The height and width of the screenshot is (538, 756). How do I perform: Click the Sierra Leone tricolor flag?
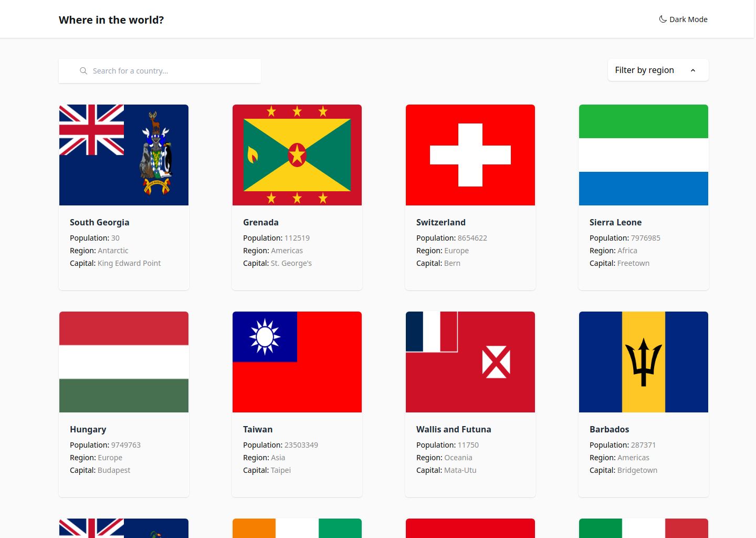[x=643, y=154]
